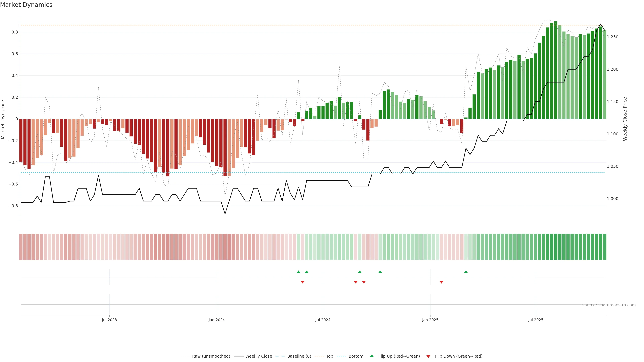
Task: Click the Market Dynamics chart title
Action: click(x=26, y=5)
